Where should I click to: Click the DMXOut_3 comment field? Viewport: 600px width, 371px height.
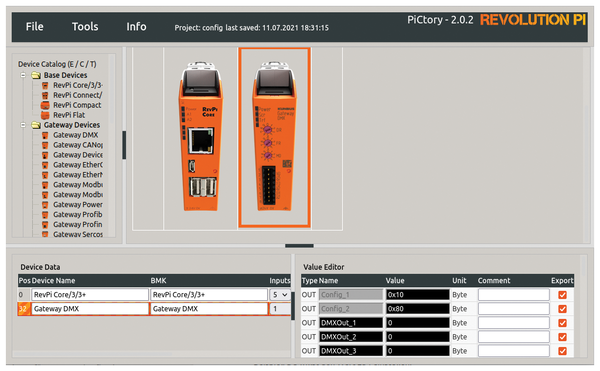point(514,351)
